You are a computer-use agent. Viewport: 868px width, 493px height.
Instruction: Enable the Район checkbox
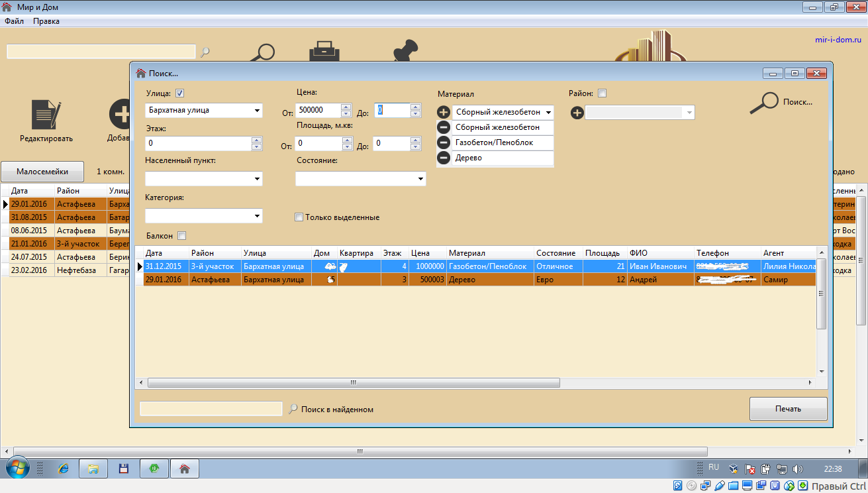coord(602,93)
